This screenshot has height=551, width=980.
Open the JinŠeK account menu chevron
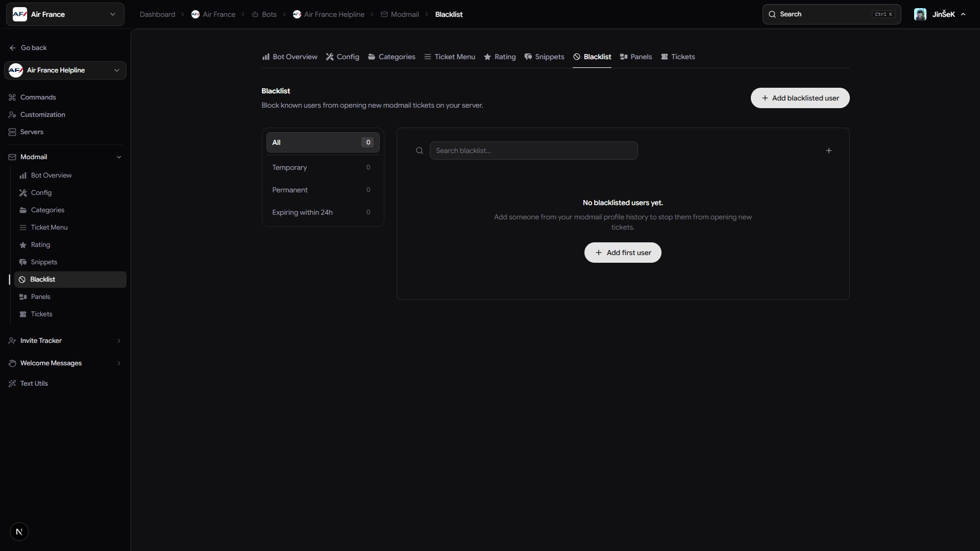pyautogui.click(x=963, y=14)
